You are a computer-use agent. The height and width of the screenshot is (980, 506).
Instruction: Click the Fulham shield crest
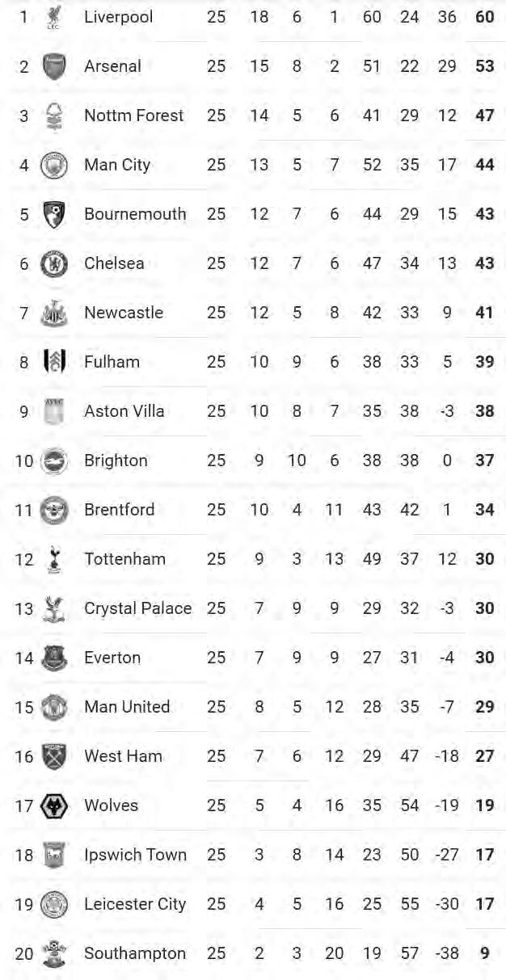pyautogui.click(x=54, y=362)
